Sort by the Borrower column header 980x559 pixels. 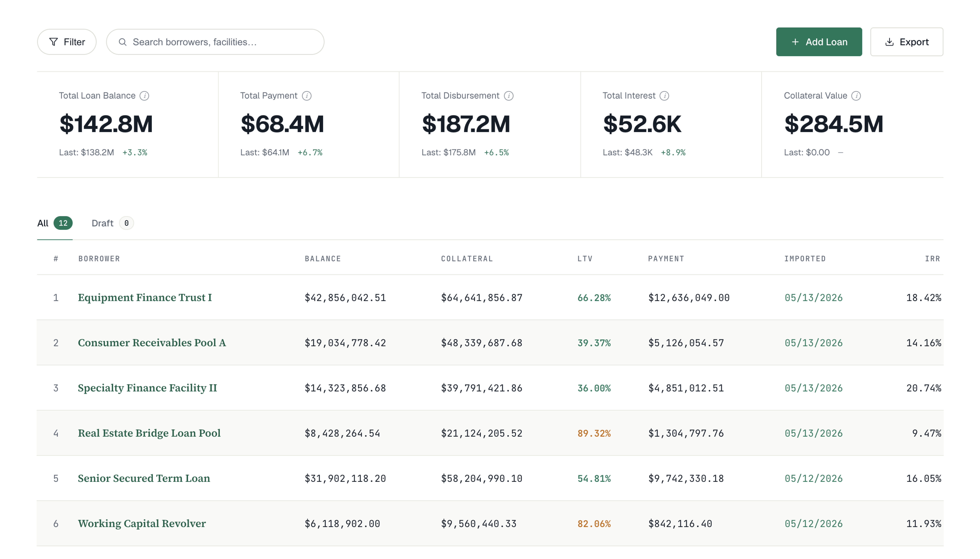[99, 259]
